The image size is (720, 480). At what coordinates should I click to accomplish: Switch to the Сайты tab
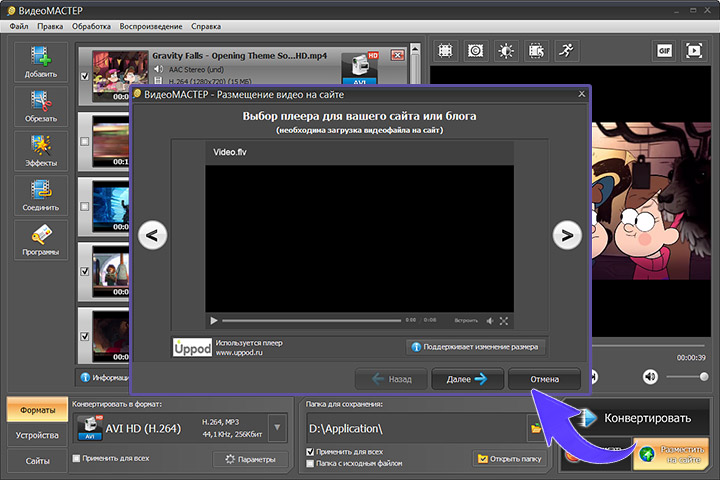click(37, 461)
